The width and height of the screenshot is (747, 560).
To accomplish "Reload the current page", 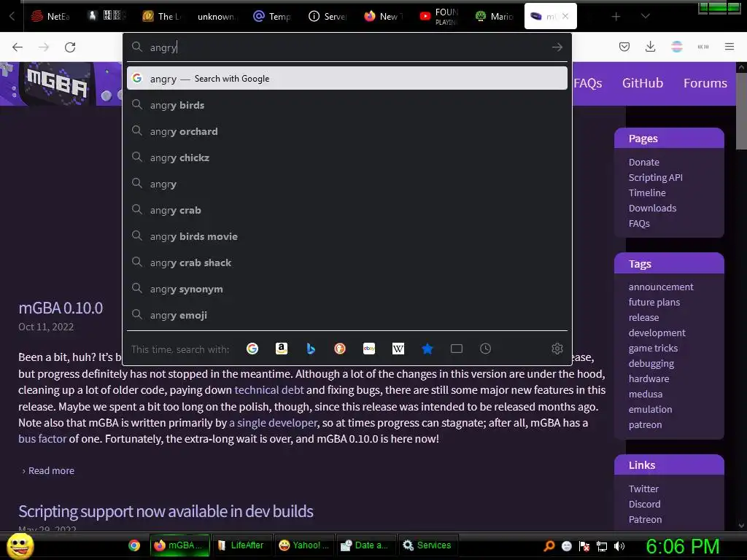I will pyautogui.click(x=70, y=47).
